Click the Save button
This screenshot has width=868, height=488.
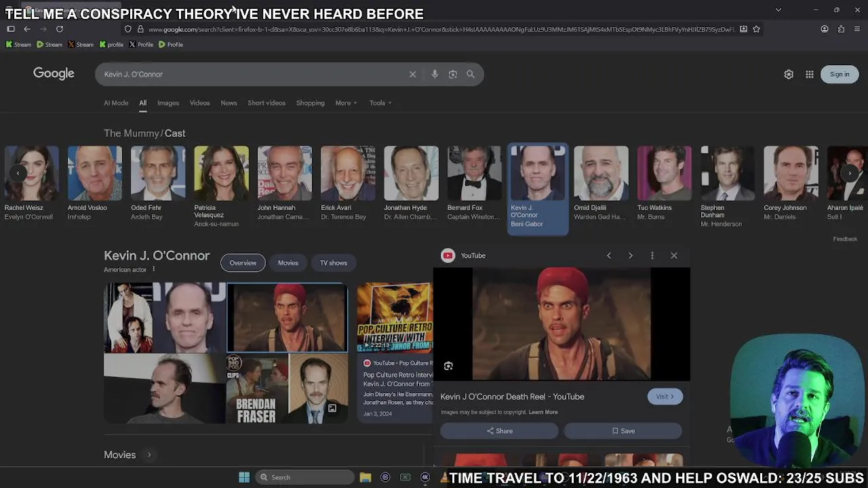[x=623, y=431]
